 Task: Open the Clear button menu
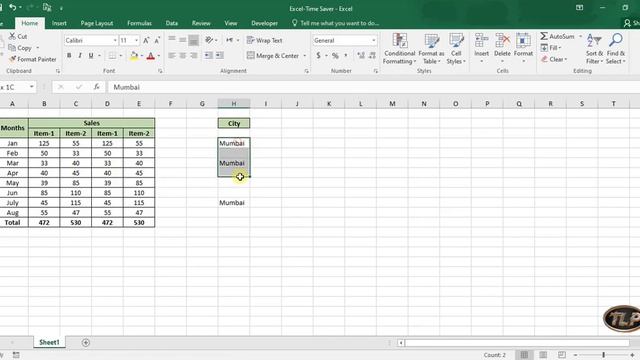click(x=554, y=59)
